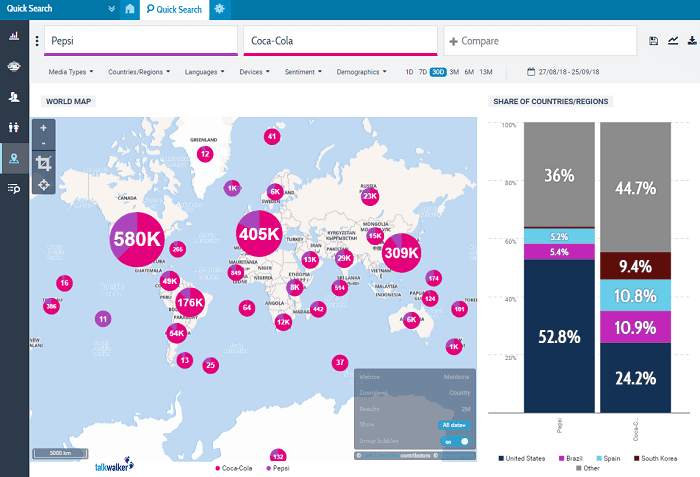Viewport: 700px width, 477px height.
Task: Open the Show All data dropdown
Action: pos(453,425)
